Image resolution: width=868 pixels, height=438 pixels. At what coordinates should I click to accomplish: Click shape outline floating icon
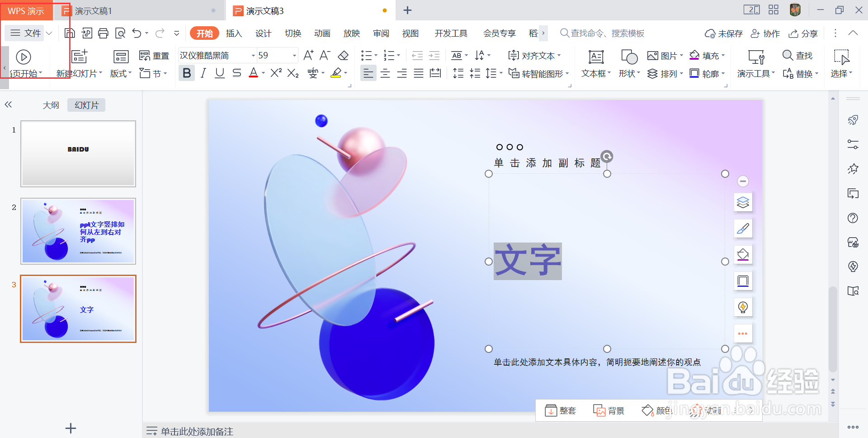[x=743, y=281]
